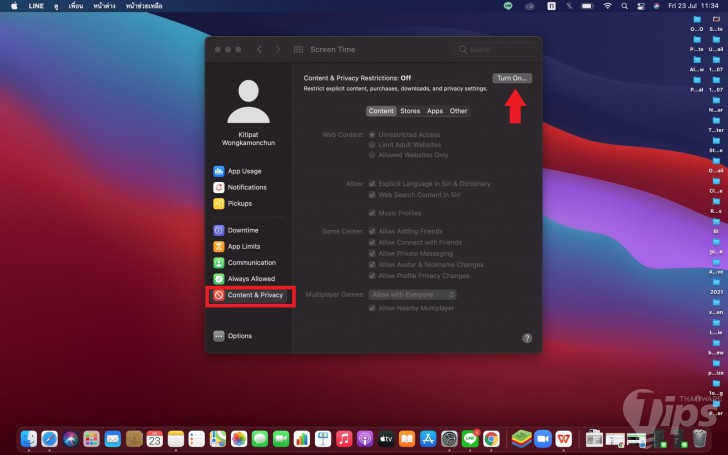The image size is (728, 455).
Task: Open Calendar from the Dock
Action: coord(155,438)
